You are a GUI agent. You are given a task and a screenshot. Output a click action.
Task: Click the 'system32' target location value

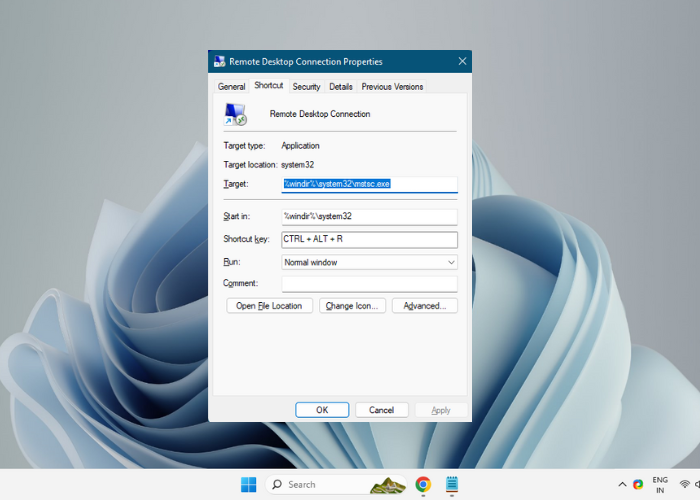point(297,165)
